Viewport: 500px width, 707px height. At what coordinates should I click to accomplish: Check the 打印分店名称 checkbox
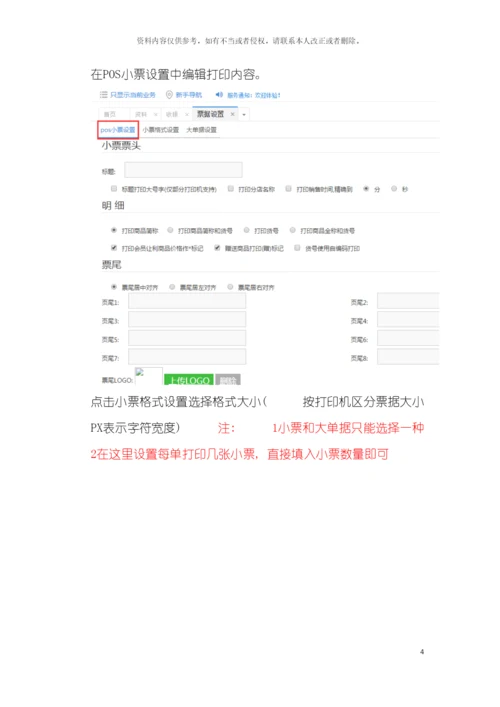[x=230, y=188]
